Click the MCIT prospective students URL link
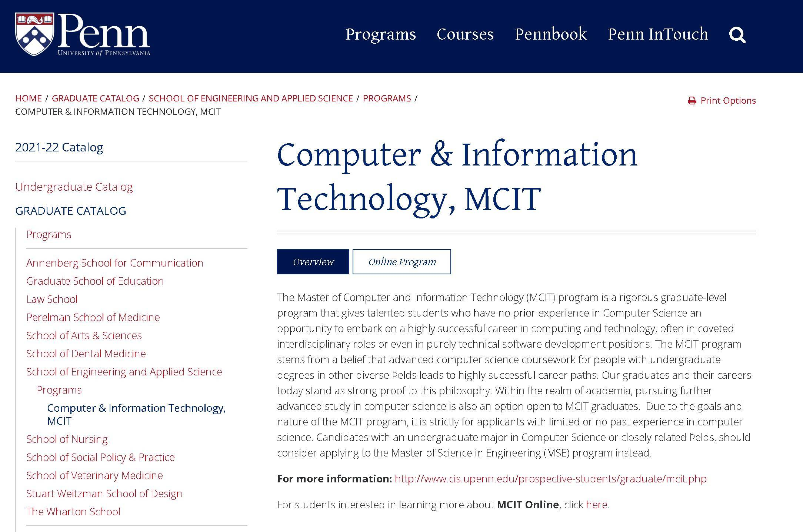This screenshot has height=532, width=803. click(x=550, y=478)
